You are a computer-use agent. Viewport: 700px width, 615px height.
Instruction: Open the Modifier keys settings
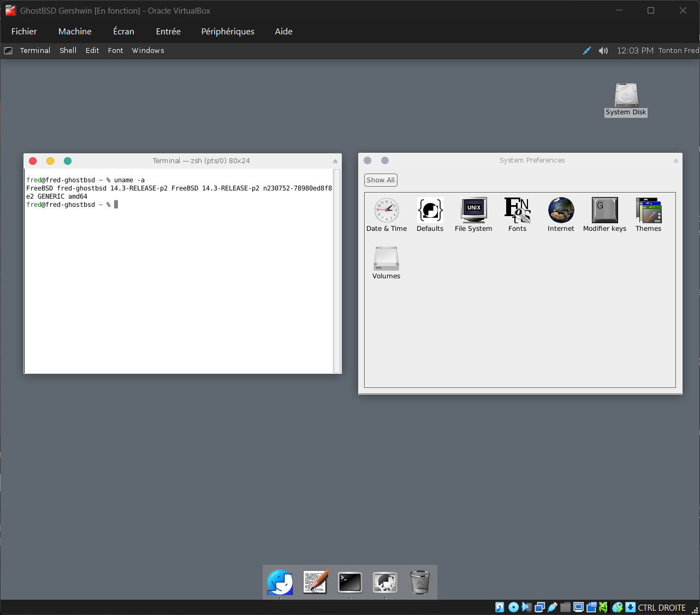pyautogui.click(x=604, y=211)
